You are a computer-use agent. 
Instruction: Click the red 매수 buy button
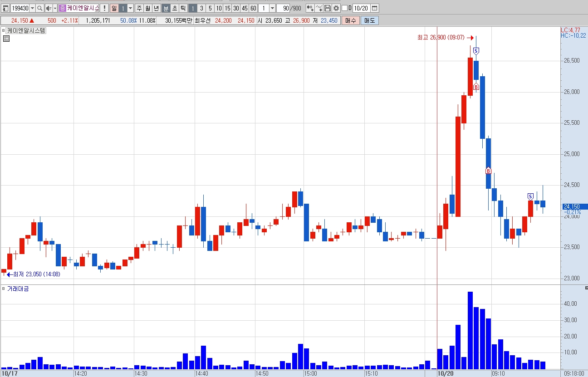[351, 20]
